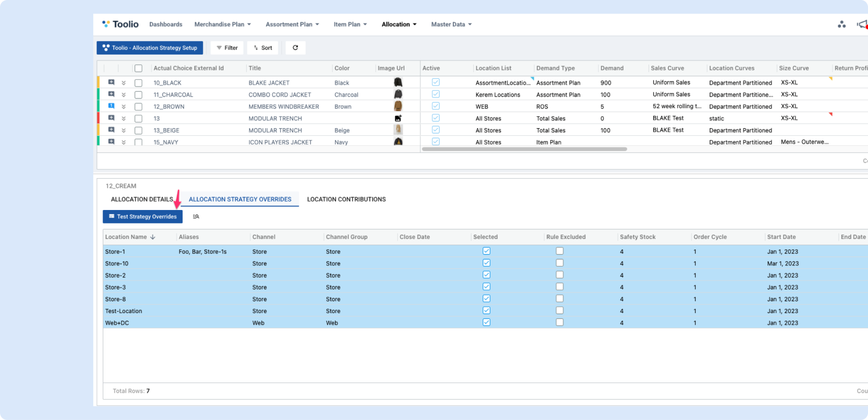Uncheck Selected for Store-10
Screen dimensions: 868x420
(x=486, y=263)
